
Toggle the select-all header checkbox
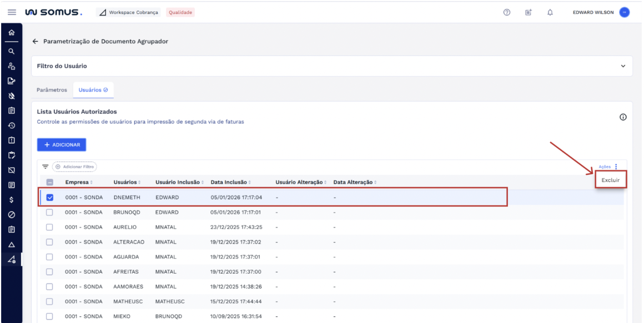tap(50, 183)
